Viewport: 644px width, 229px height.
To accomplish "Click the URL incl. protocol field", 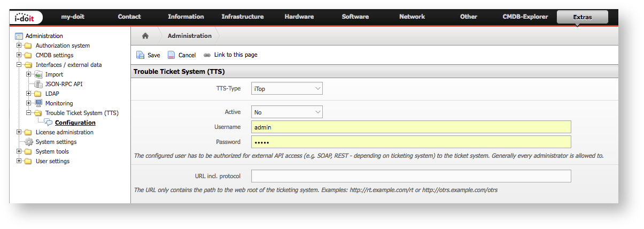I will pos(411,176).
